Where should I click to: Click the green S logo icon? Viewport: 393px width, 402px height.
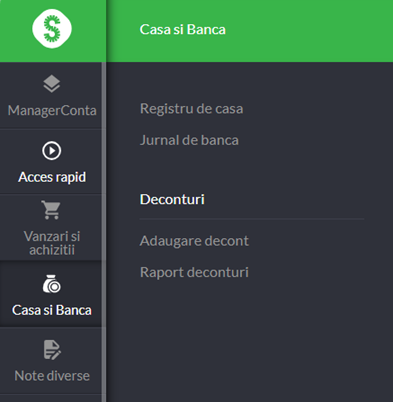click(52, 29)
